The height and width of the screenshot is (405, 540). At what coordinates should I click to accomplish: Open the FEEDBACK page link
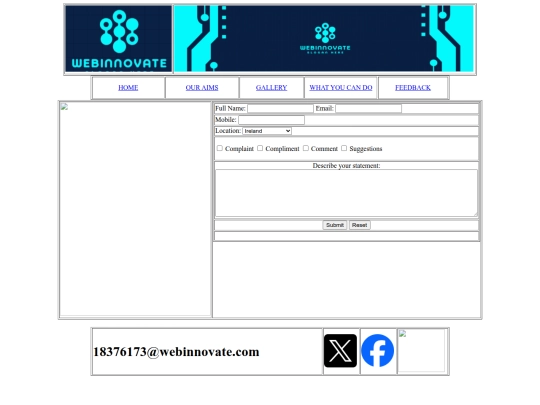(413, 87)
